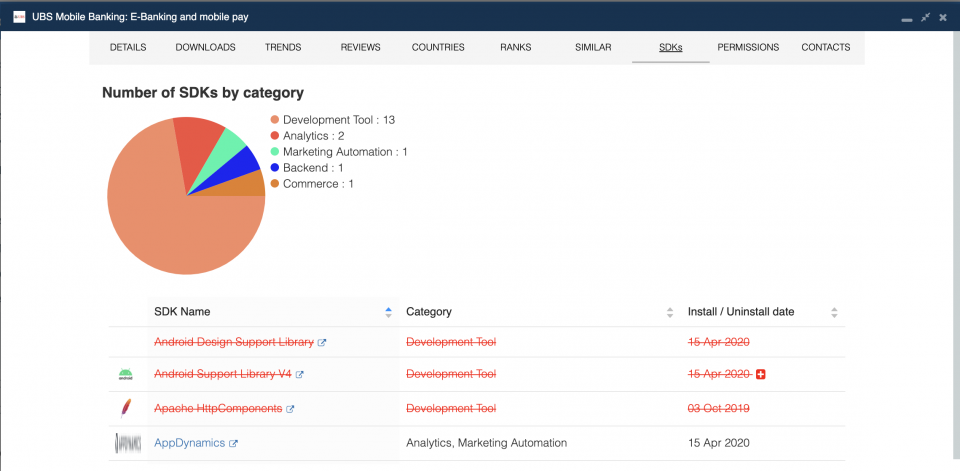Viewport: 960px width, 471px height.
Task: Sort table by SDK Name arrows
Action: 388,312
